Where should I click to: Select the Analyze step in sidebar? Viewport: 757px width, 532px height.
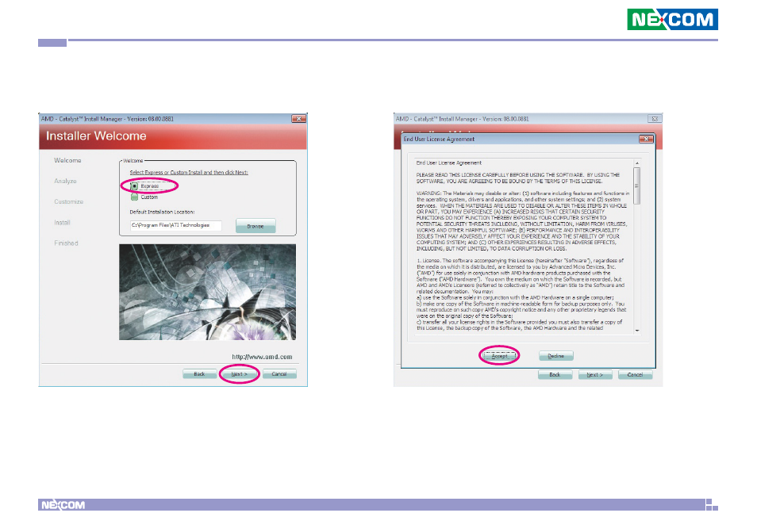(65, 181)
